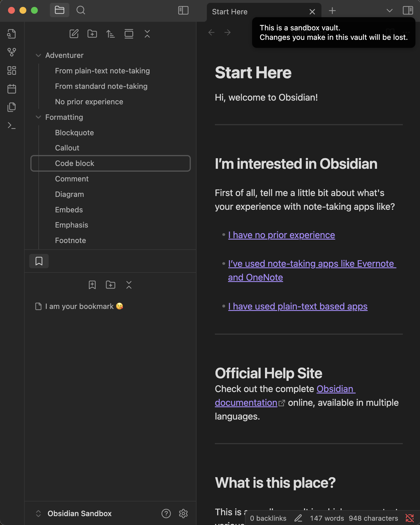Open graph view from the ribbon

click(x=11, y=52)
